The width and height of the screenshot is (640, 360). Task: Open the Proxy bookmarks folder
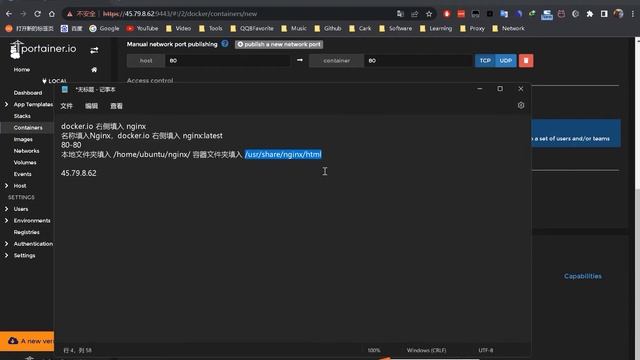[472, 29]
